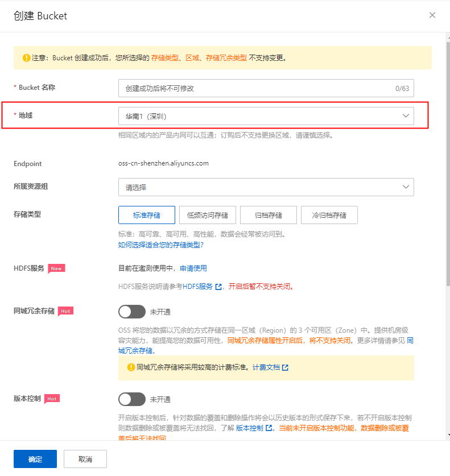Click the 0/63 character counter

coord(402,89)
